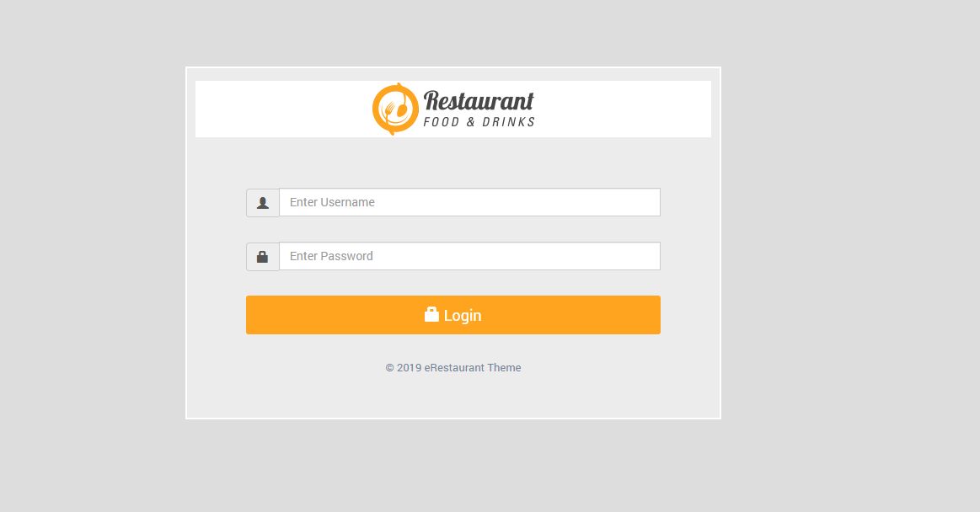Focus the Enter Password field
Image resolution: width=980 pixels, height=512 pixels.
469,256
